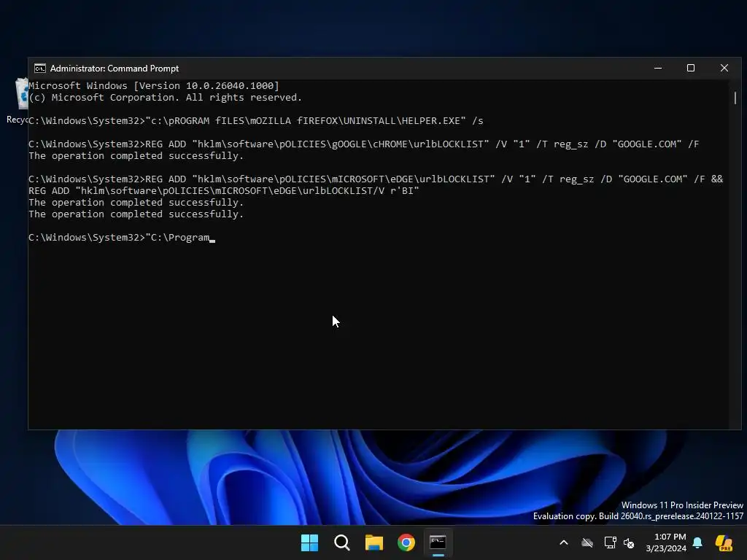Click the line containing urlbLOCKLIST/V r'BI"
Image resolution: width=747 pixels, height=560 pixels.
[224, 191]
